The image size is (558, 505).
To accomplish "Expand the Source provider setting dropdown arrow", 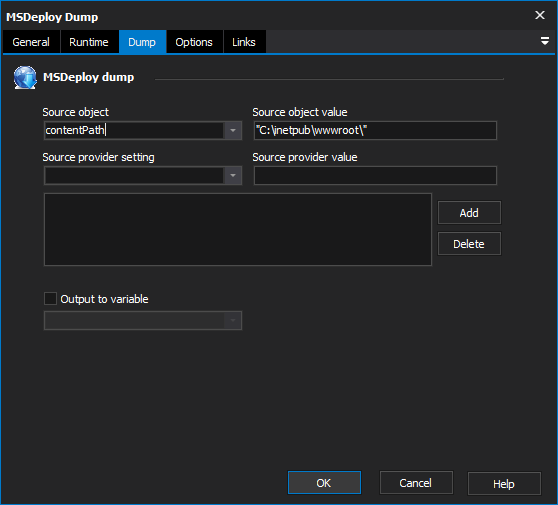I will coord(233,175).
